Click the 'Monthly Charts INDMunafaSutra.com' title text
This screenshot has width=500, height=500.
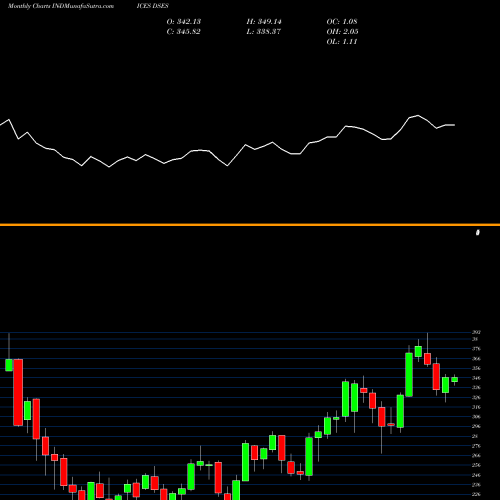click(61, 6)
